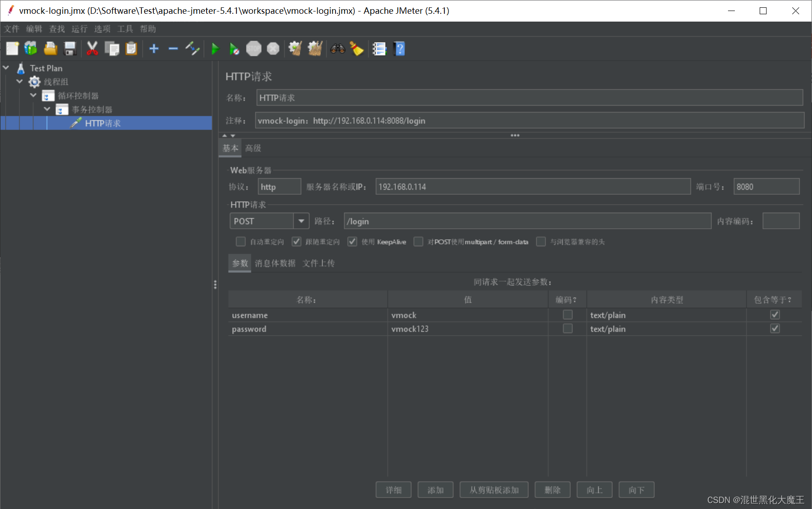812x509 pixels.
Task: Switch to the 消息体数据 tab
Action: pos(275,263)
